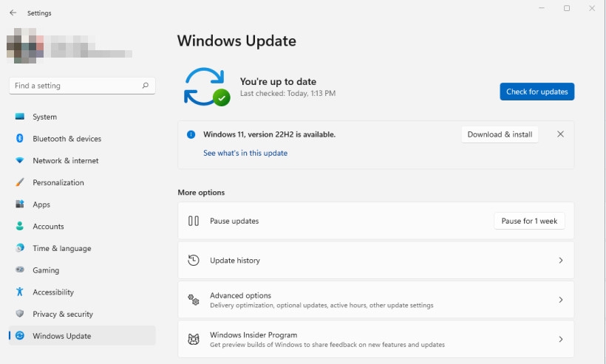Open Bluetooth & devices settings
This screenshot has height=364, width=606.
(x=82, y=139)
